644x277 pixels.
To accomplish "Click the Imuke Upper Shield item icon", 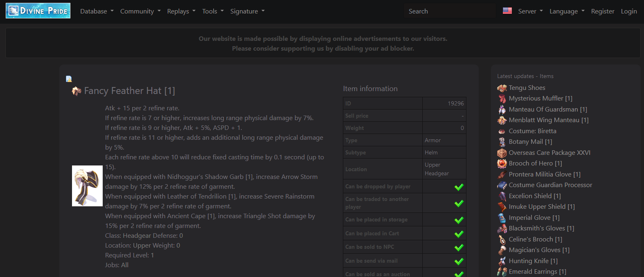I will pos(502,207).
